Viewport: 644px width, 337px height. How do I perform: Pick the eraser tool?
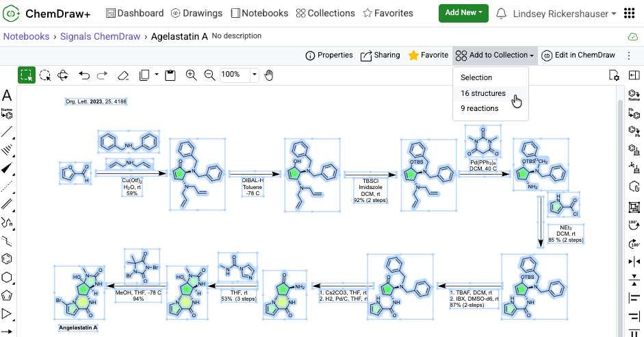(x=123, y=75)
